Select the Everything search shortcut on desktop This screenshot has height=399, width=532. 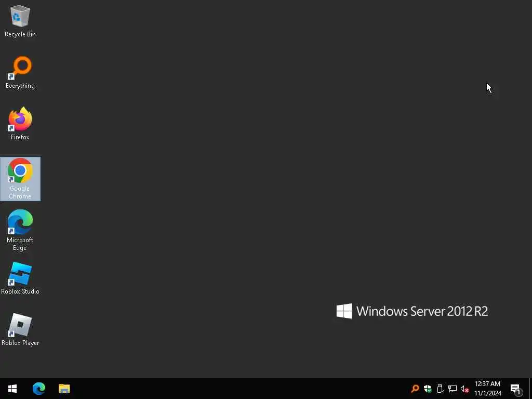20,73
